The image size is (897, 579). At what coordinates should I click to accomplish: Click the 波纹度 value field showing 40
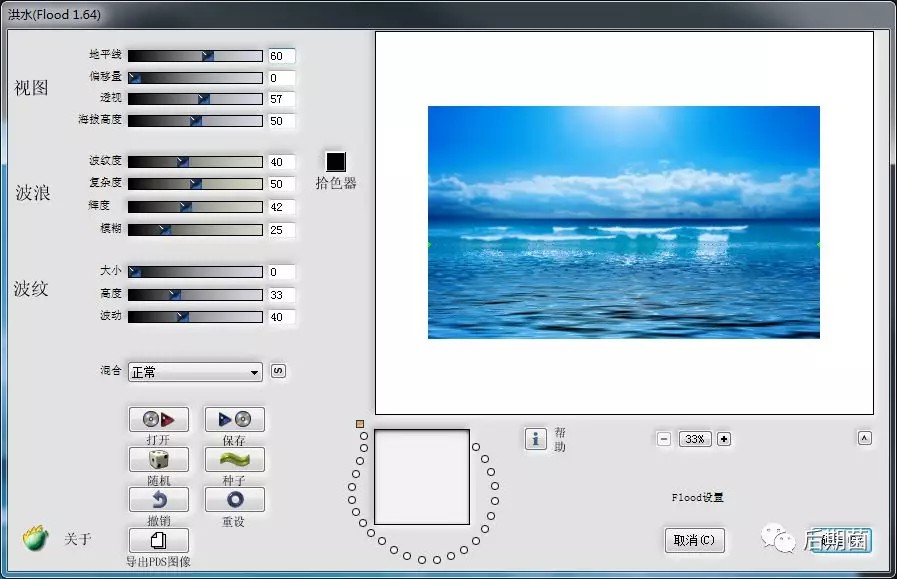(280, 162)
